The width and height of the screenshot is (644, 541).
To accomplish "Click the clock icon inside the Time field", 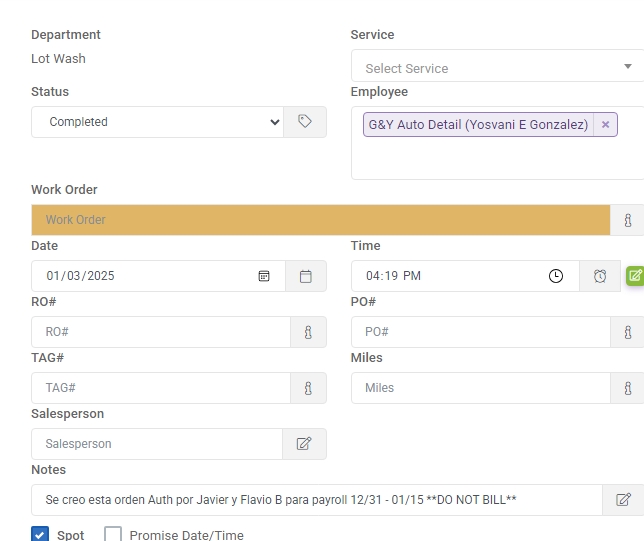I will coord(556,276).
